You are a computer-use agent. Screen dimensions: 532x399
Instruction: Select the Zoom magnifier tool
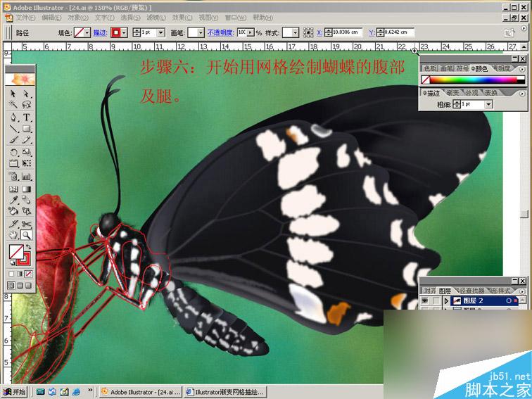pos(26,235)
